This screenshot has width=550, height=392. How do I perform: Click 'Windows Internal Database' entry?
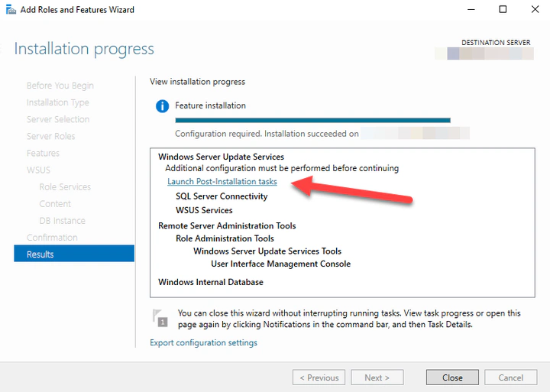click(211, 282)
